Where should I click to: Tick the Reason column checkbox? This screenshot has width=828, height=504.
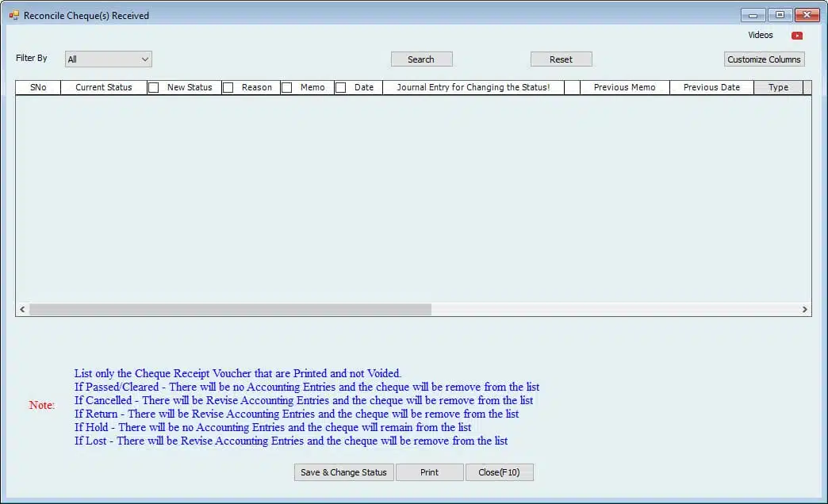228,88
